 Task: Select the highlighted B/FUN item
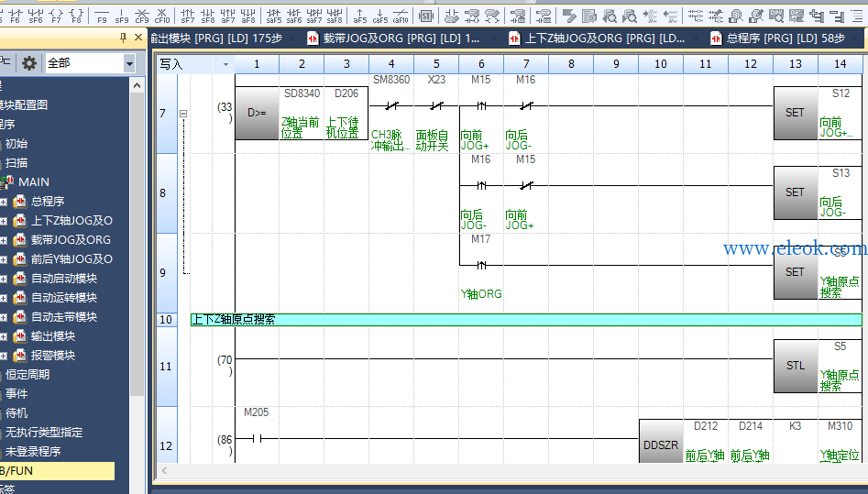pos(57,471)
